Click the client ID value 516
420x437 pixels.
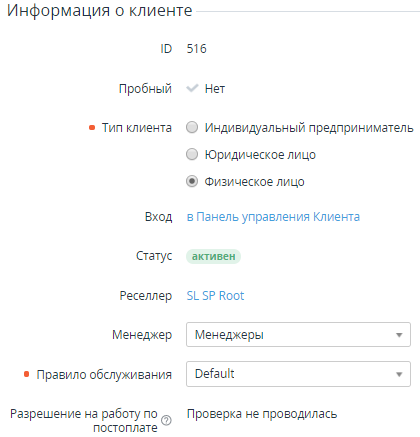click(x=197, y=49)
